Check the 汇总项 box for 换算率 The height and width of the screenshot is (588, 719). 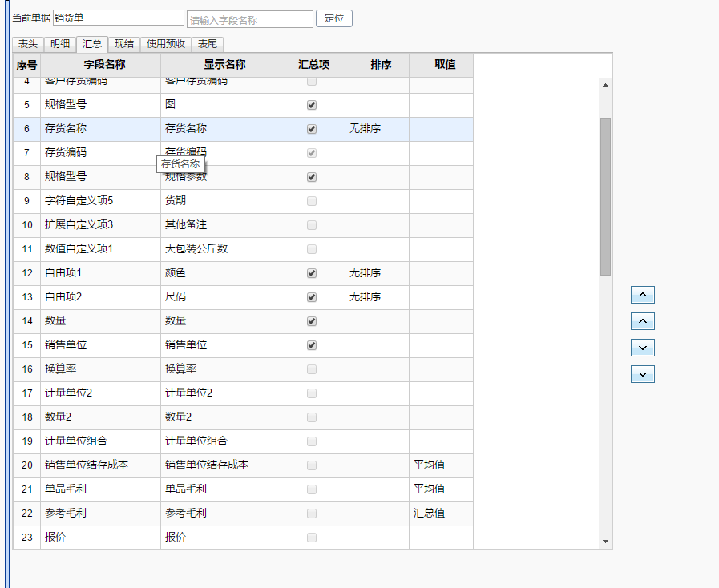coord(312,369)
